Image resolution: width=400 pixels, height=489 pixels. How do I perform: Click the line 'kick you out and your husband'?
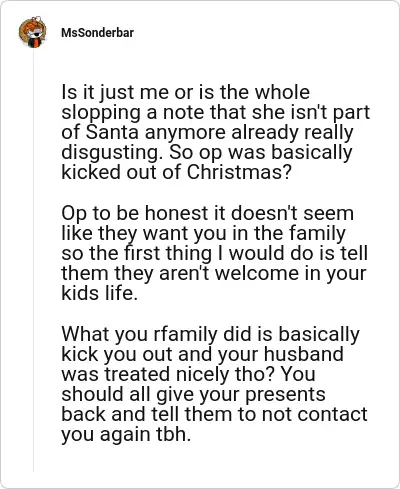pyautogui.click(x=202, y=354)
